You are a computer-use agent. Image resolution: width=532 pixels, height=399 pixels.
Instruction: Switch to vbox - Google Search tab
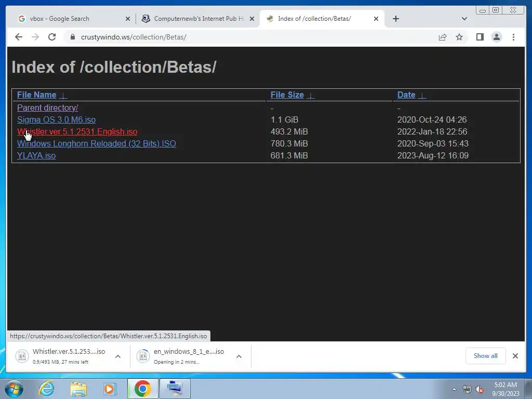[72, 19]
